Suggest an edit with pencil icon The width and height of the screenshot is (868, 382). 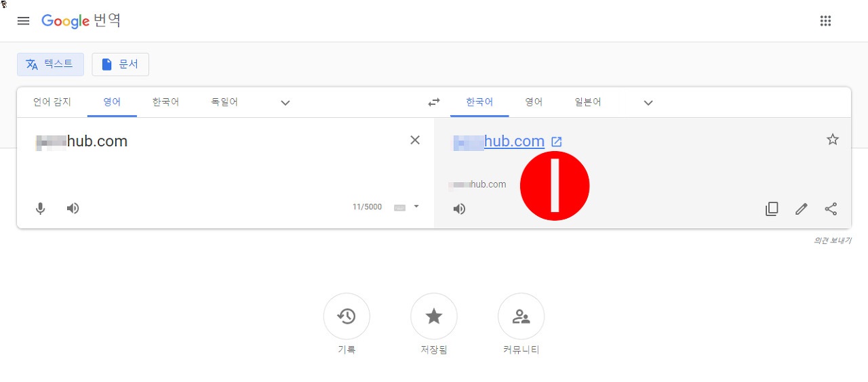click(802, 209)
